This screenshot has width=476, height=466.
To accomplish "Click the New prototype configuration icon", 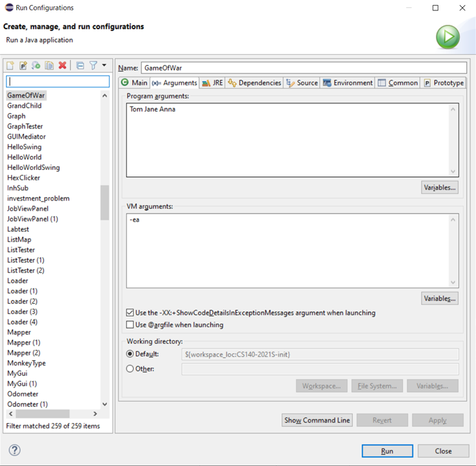I will click(x=23, y=66).
